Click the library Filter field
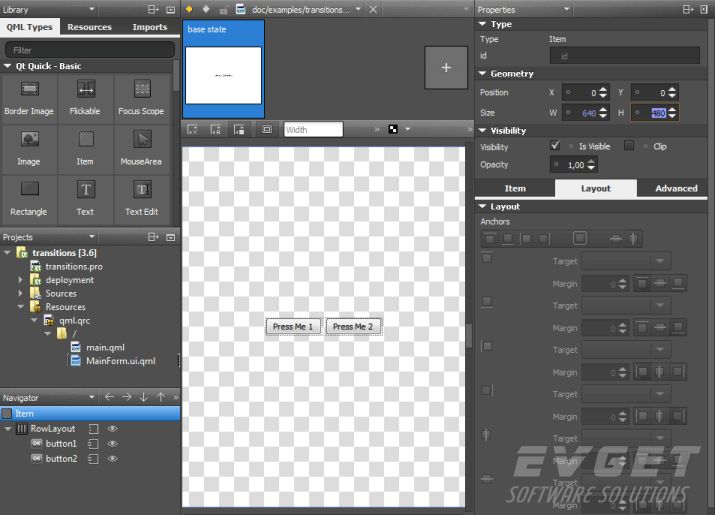The width and height of the screenshot is (715, 515). point(90,50)
